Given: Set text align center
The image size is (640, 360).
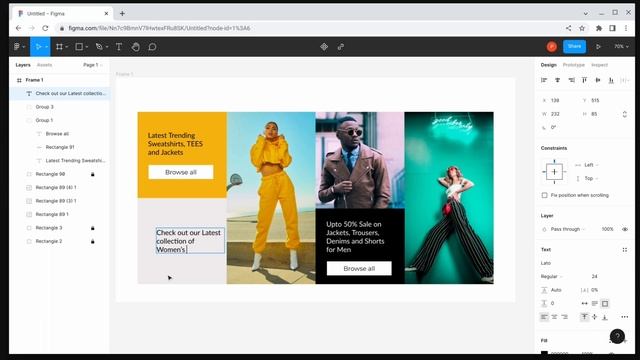Looking at the screenshot, I should pos(554,317).
